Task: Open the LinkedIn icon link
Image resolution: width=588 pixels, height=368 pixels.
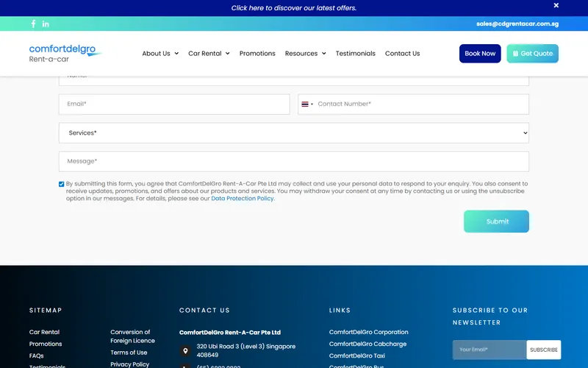Action: coord(46,24)
